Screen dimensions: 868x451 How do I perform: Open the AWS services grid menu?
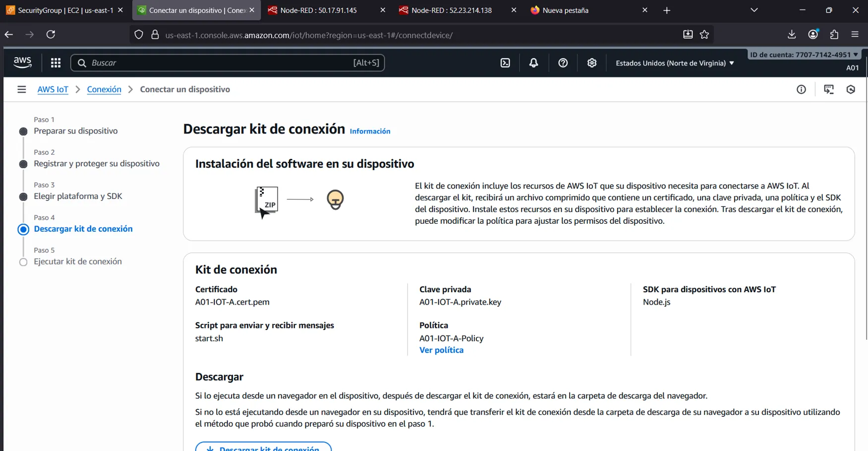coord(56,63)
